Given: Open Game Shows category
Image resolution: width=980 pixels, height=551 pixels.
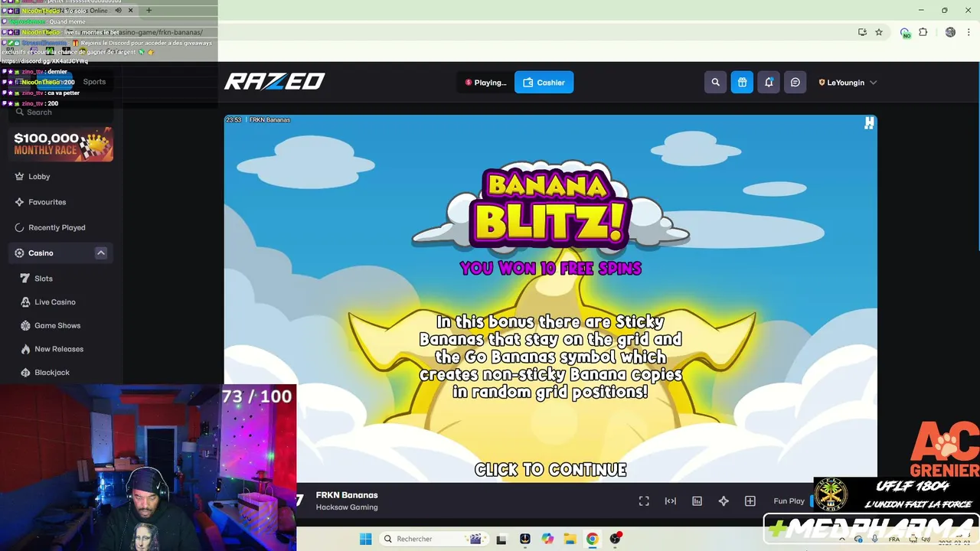Looking at the screenshot, I should click(x=57, y=325).
